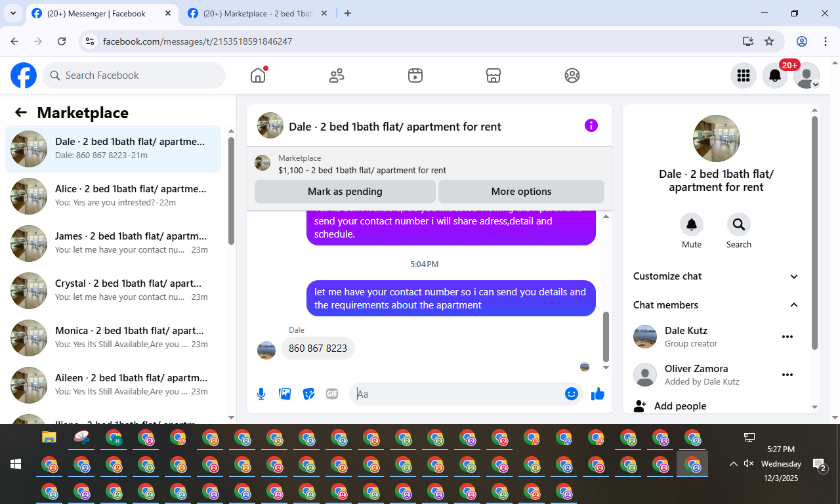Click Dale Kutz chat member avatar

(645, 337)
